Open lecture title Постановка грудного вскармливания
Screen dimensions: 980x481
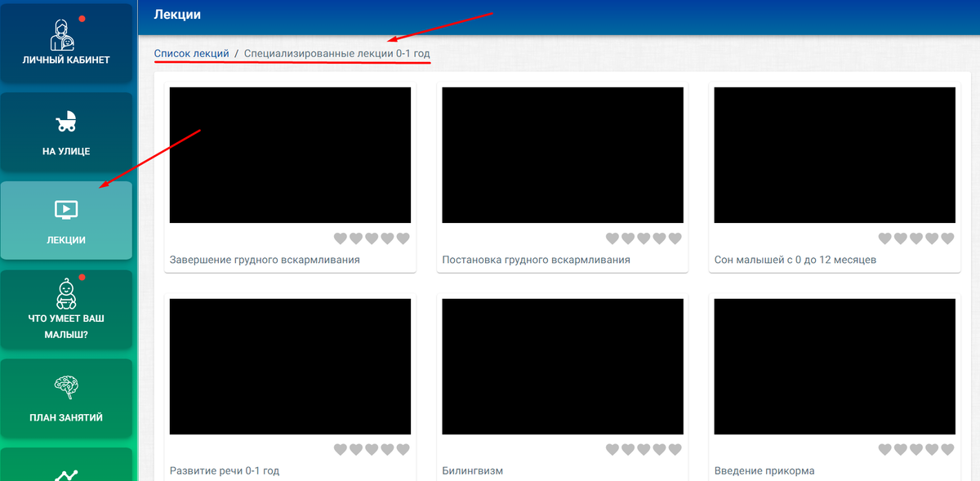pyautogui.click(x=536, y=260)
